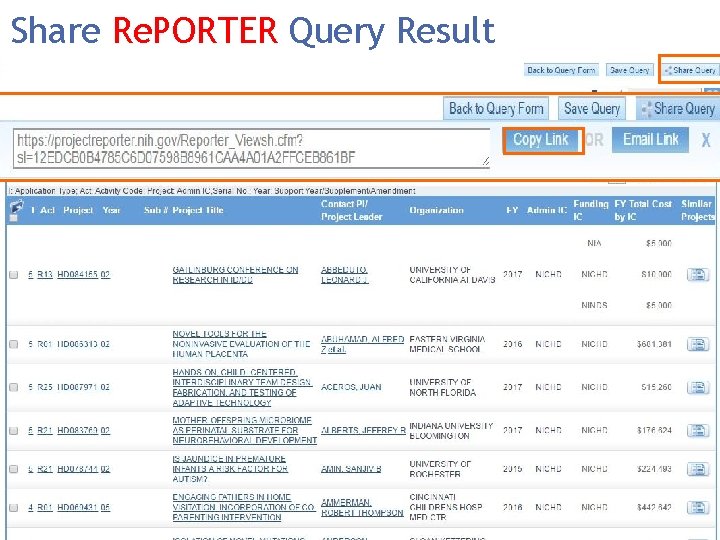Sort by Organization column header
This screenshot has width=720, height=540.
[x=436, y=210]
